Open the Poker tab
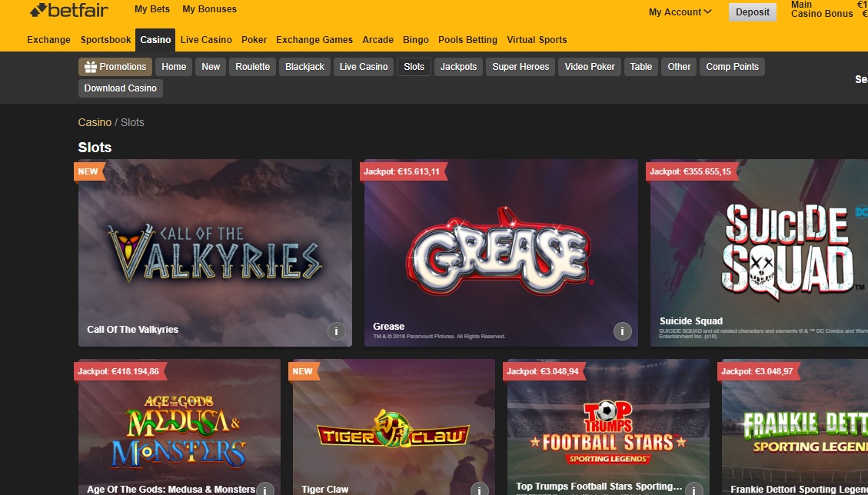868x495 pixels. coord(254,40)
